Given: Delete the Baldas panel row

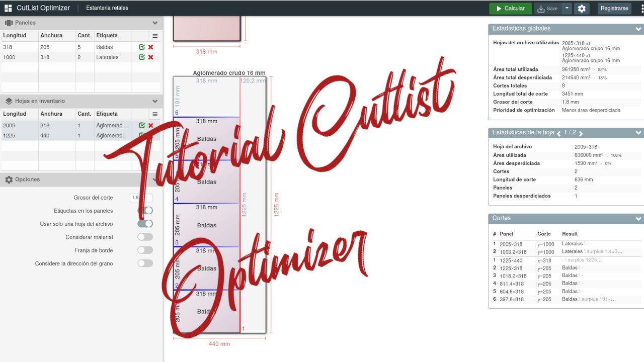Looking at the screenshot, I should [x=150, y=47].
